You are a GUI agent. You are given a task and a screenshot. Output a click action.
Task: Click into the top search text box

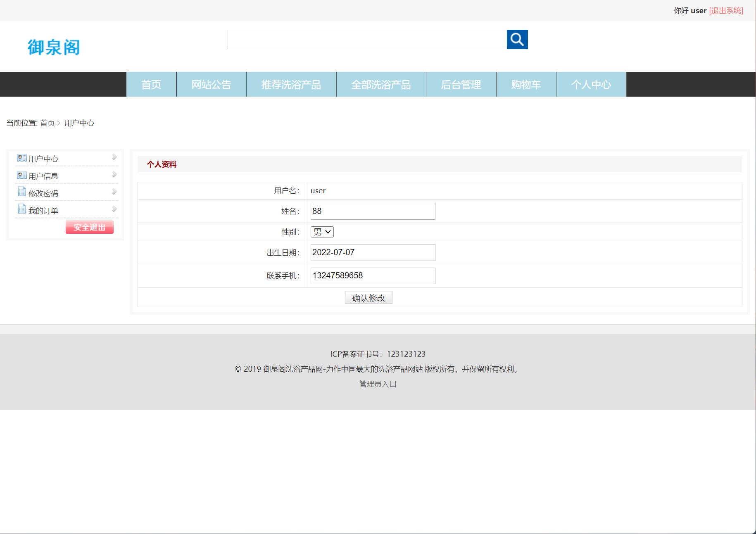click(x=367, y=40)
